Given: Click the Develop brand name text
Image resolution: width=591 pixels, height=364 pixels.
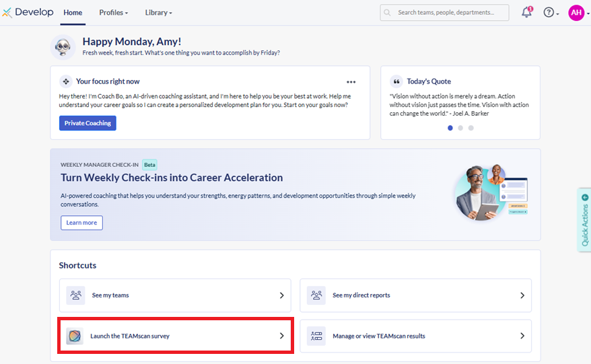Looking at the screenshot, I should [34, 12].
